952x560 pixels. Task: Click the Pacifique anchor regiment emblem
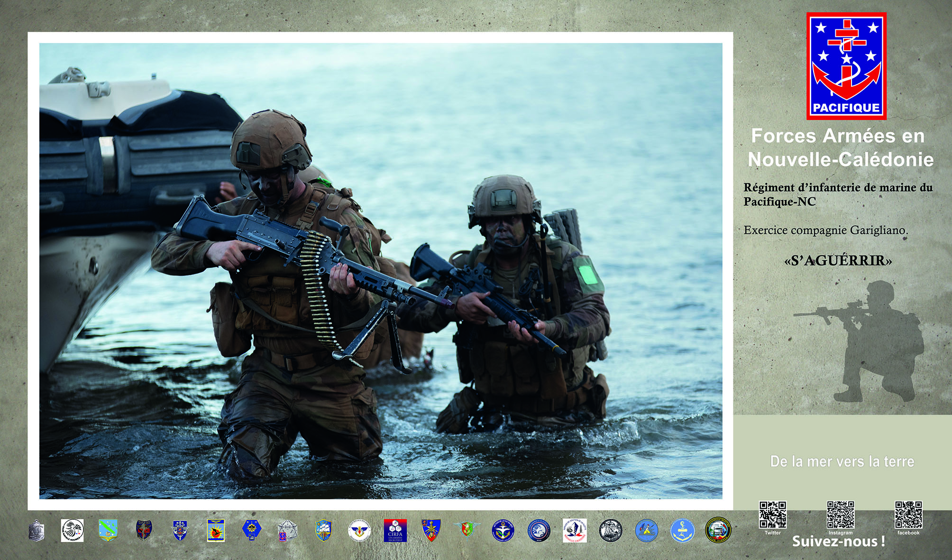[846, 65]
